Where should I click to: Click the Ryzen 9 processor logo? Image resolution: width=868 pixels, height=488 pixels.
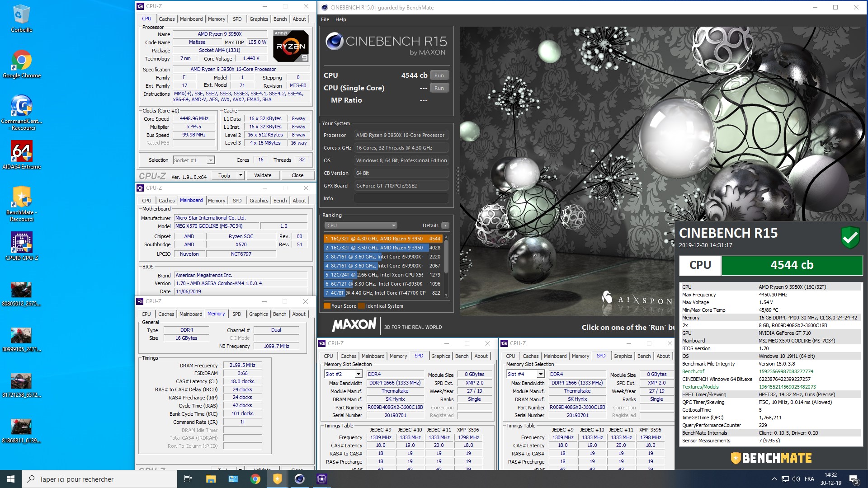tap(291, 46)
